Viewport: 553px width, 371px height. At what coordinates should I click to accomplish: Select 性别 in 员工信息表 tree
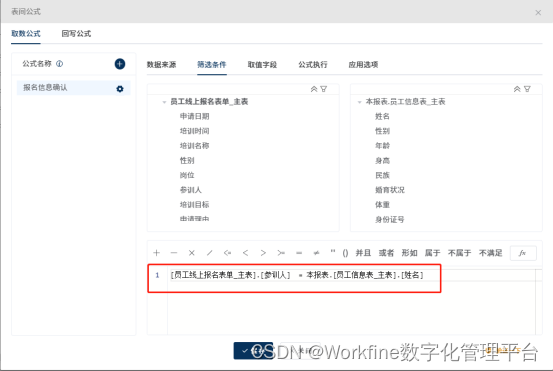(x=382, y=131)
